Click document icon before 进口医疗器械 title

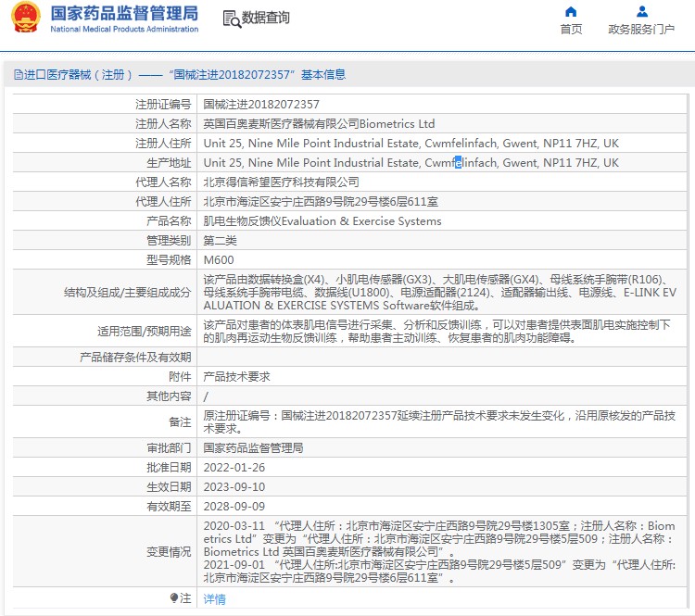click(x=19, y=74)
